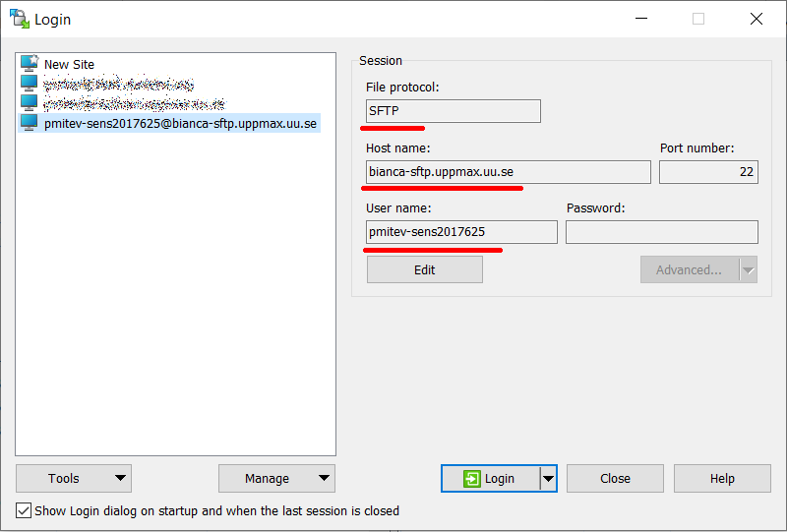This screenshot has width=787, height=532.
Task: Click the Port number field
Action: 708,172
